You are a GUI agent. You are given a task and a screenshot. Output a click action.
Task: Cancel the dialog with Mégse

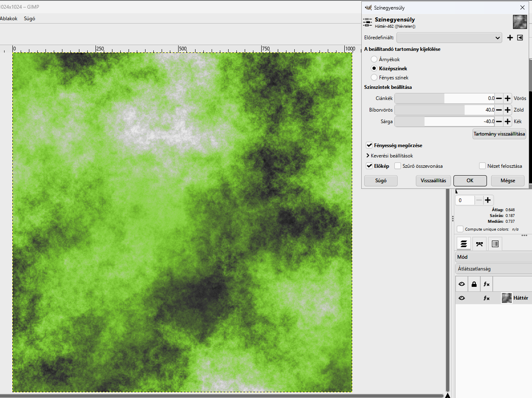tap(508, 181)
